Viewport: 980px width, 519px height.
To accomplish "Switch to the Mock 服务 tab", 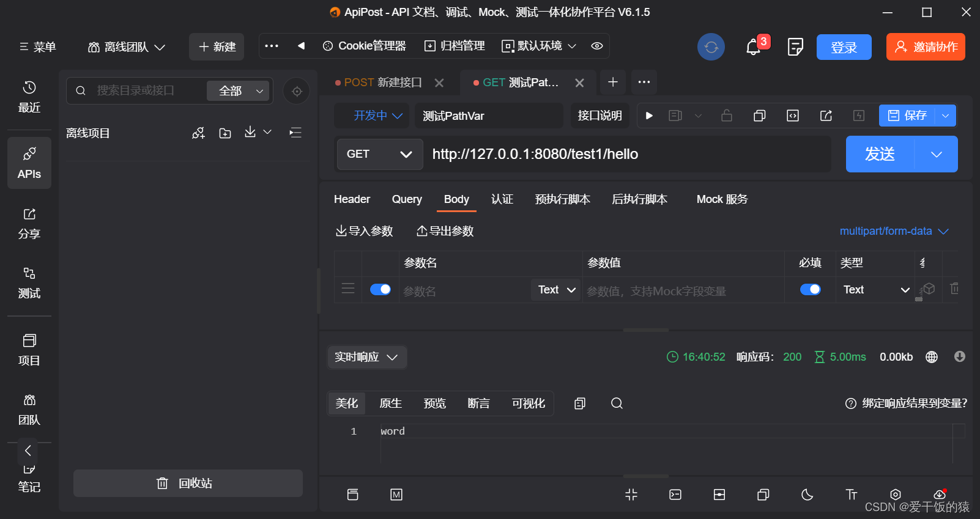I will [722, 199].
